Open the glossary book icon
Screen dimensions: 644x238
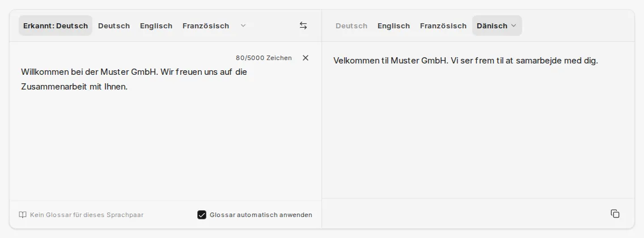click(23, 215)
